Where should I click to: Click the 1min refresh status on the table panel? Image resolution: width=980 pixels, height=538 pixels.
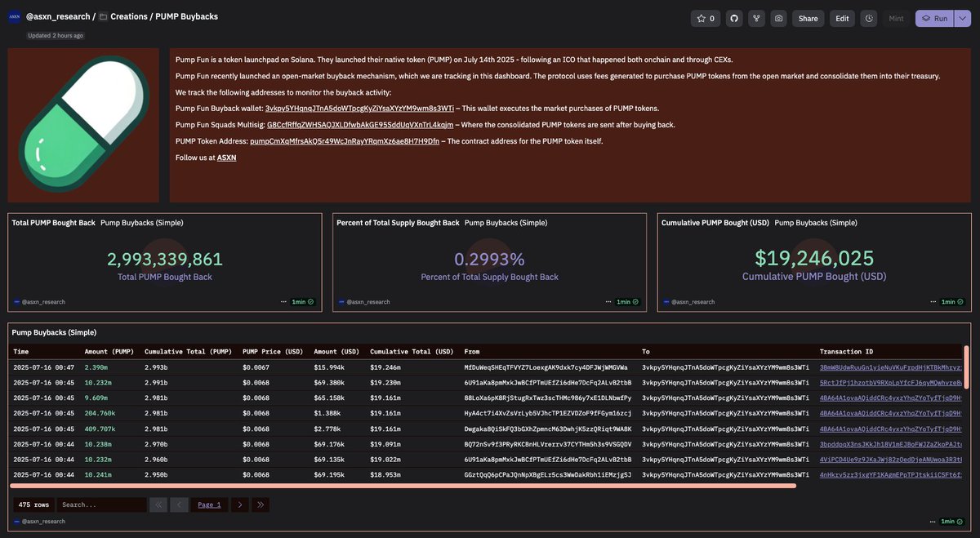coord(953,521)
